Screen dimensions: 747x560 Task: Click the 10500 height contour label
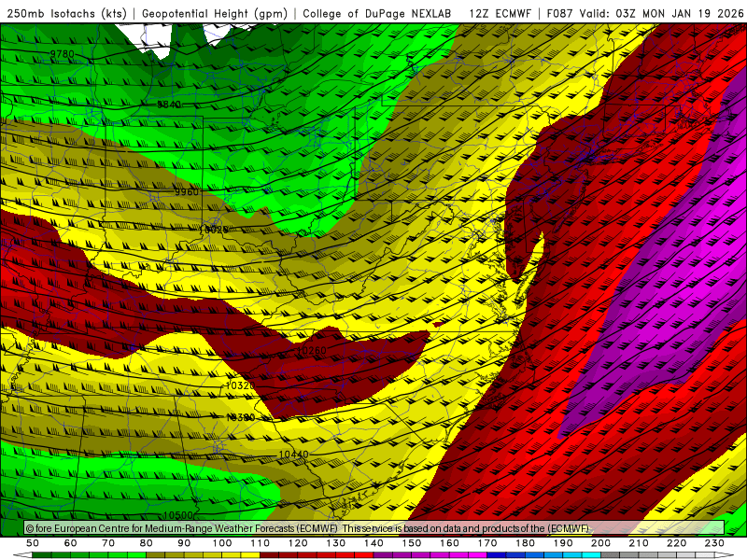coord(178,515)
